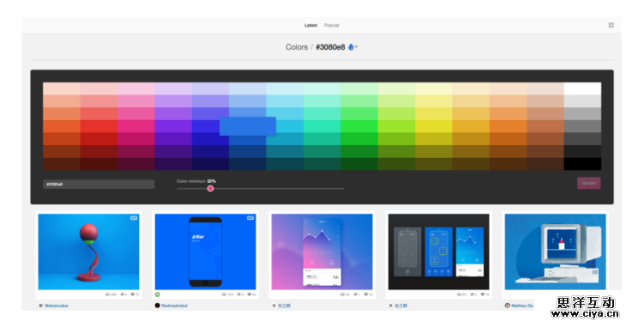The width and height of the screenshot is (644, 327).
Task: Click the grid view icon at top right
Action: click(611, 25)
